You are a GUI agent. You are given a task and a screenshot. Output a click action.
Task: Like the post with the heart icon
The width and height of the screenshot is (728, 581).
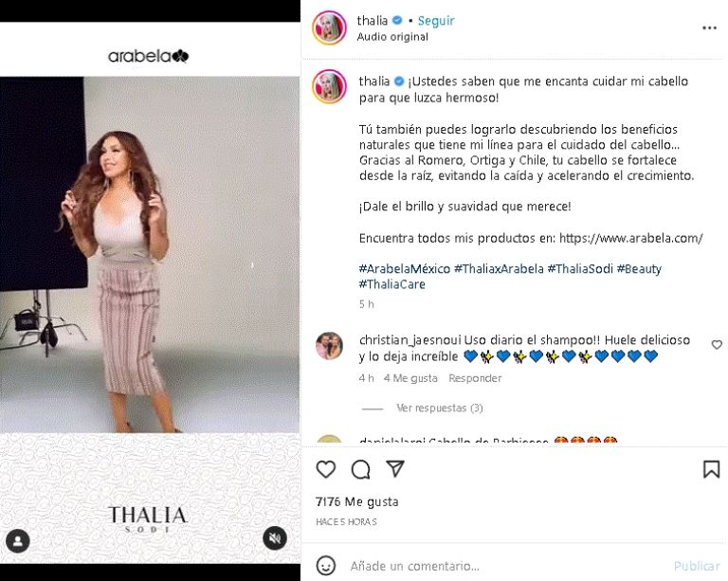(x=326, y=469)
